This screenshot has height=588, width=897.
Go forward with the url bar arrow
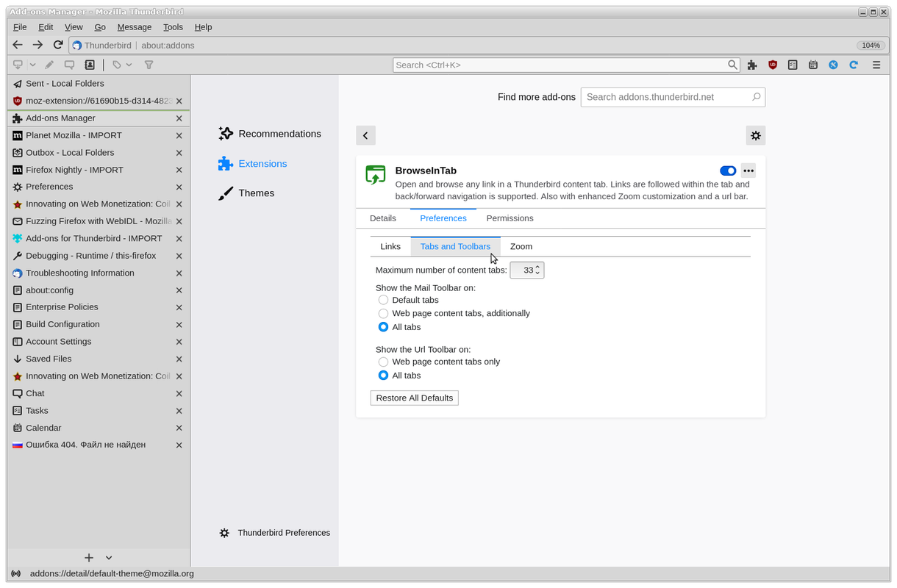point(37,45)
